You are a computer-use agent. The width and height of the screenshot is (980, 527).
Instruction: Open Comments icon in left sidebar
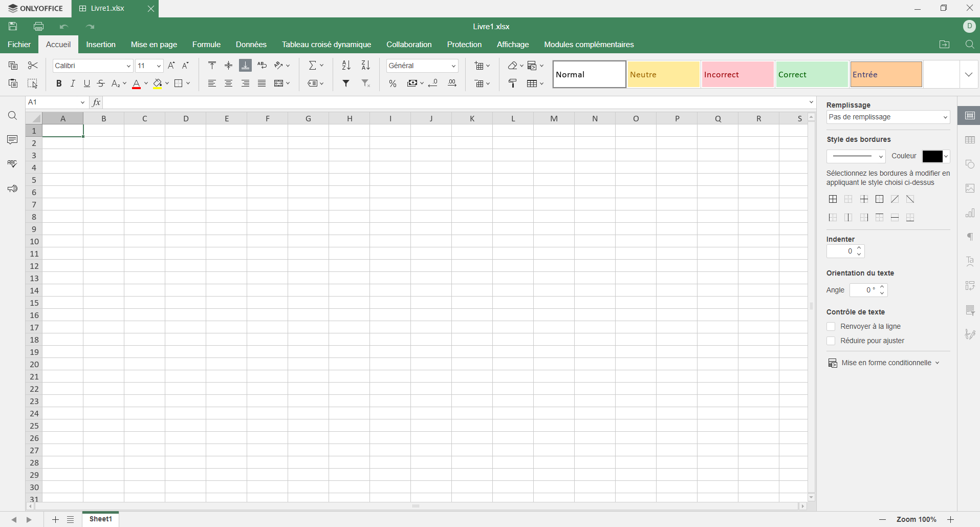coord(13,140)
